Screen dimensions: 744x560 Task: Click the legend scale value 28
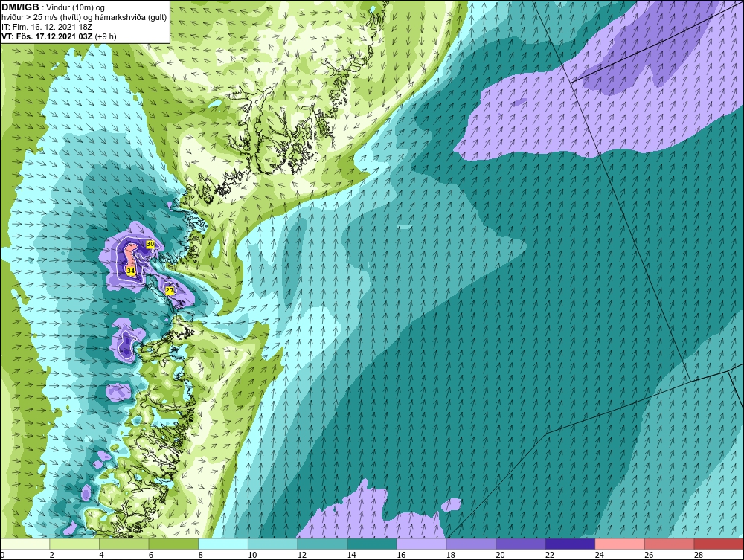[699, 555]
